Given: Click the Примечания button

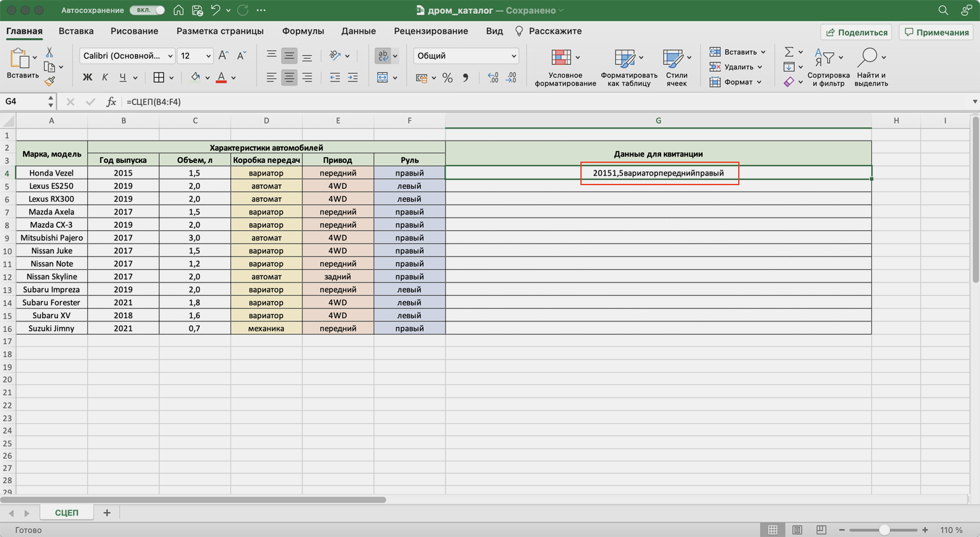Looking at the screenshot, I should click(937, 32).
